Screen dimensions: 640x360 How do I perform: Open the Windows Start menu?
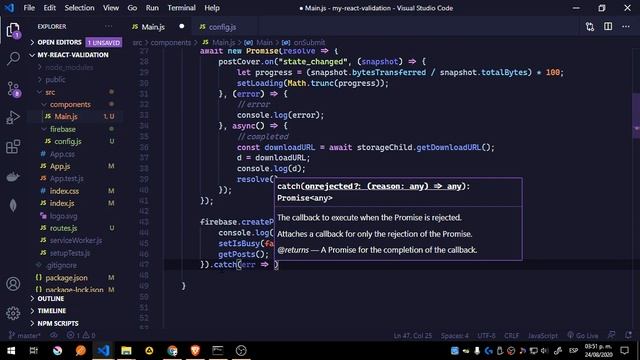tap(11, 351)
